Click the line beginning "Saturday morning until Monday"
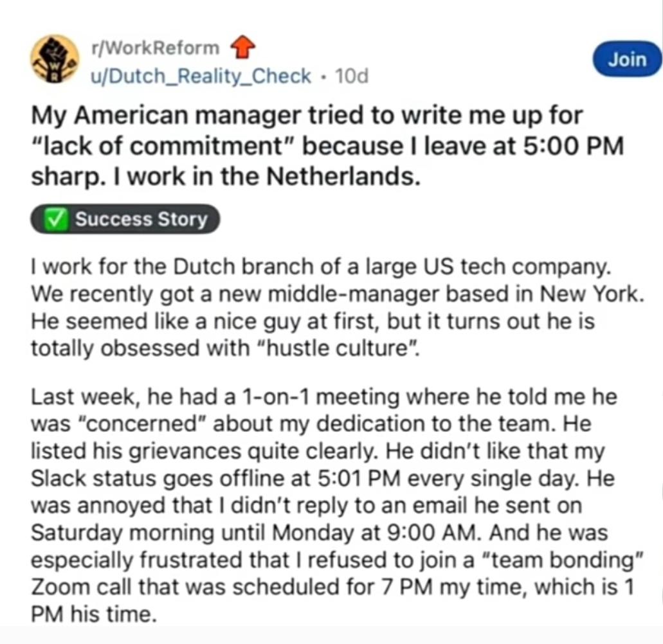The image size is (663, 644). click(320, 535)
